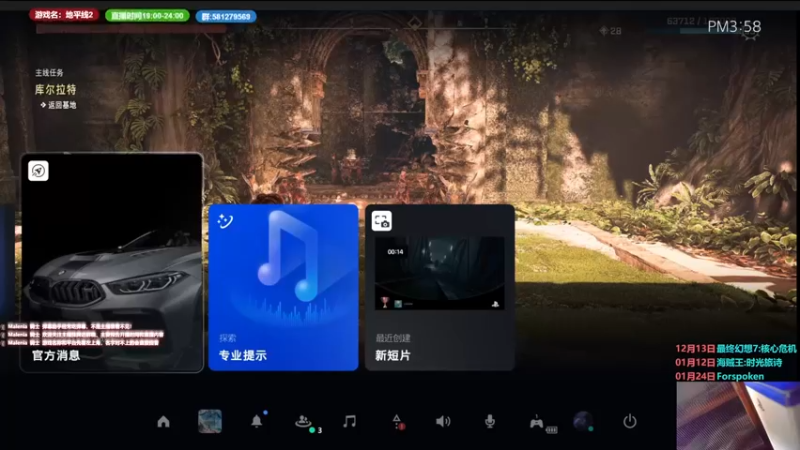800x450 pixels.
Task: Click the trophy icon on clip preview
Action: (385, 303)
